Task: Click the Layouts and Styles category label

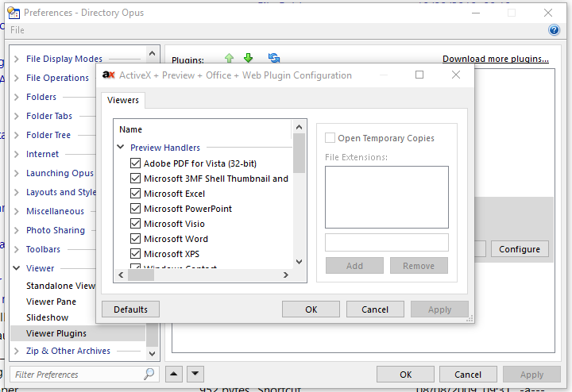Action: pos(61,192)
